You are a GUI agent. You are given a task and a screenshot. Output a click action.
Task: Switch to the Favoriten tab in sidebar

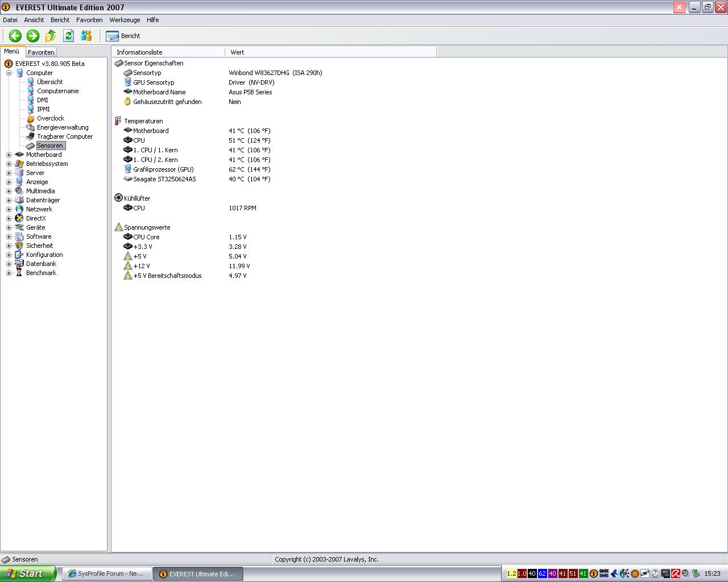click(x=41, y=52)
